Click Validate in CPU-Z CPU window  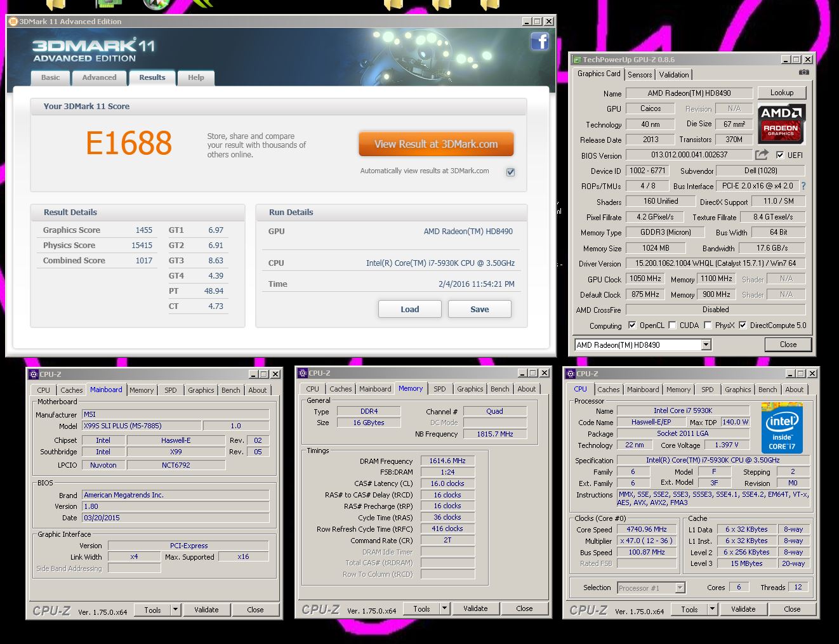tap(743, 609)
